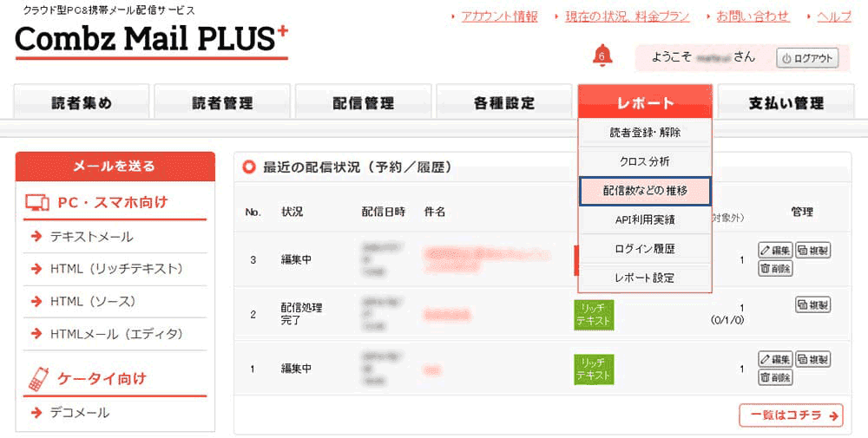868x438 pixels.
Task: Open HTMLメール(エディタ) in the sidebar
Action: click(x=115, y=334)
